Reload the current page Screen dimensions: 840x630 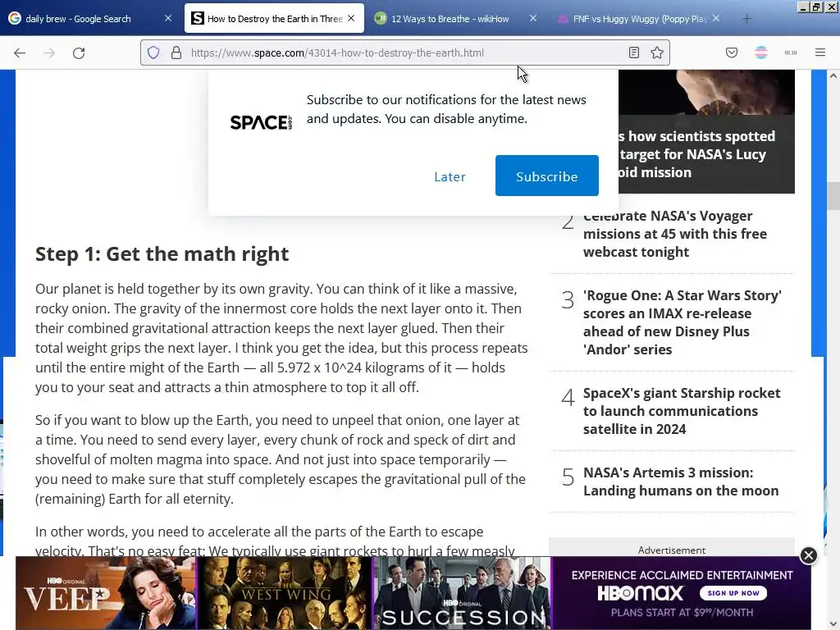click(x=79, y=52)
